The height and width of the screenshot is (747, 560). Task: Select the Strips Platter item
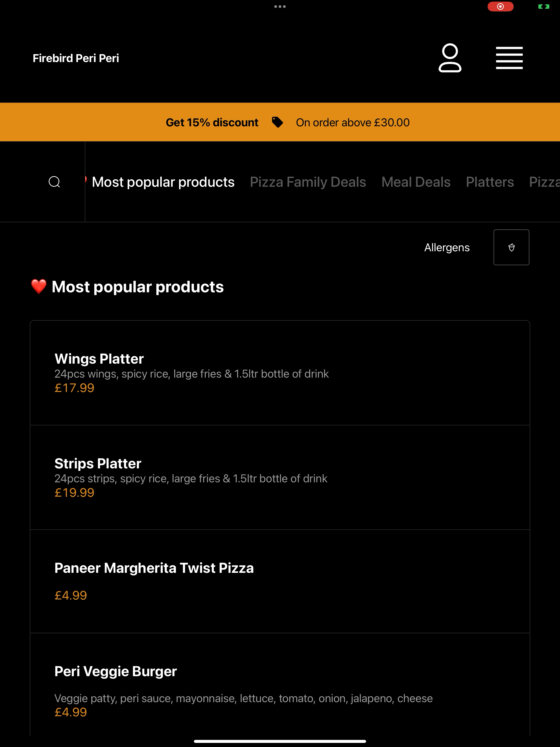[x=280, y=477]
